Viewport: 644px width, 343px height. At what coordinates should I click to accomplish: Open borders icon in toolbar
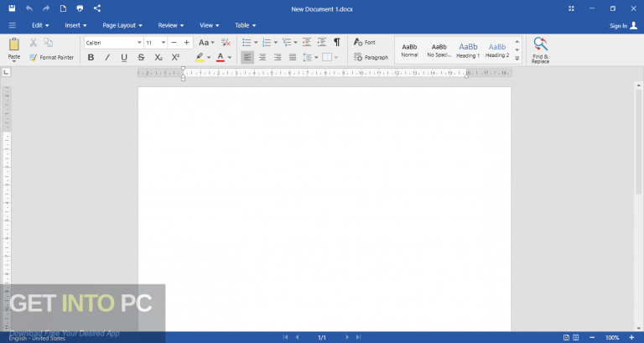pos(327,58)
